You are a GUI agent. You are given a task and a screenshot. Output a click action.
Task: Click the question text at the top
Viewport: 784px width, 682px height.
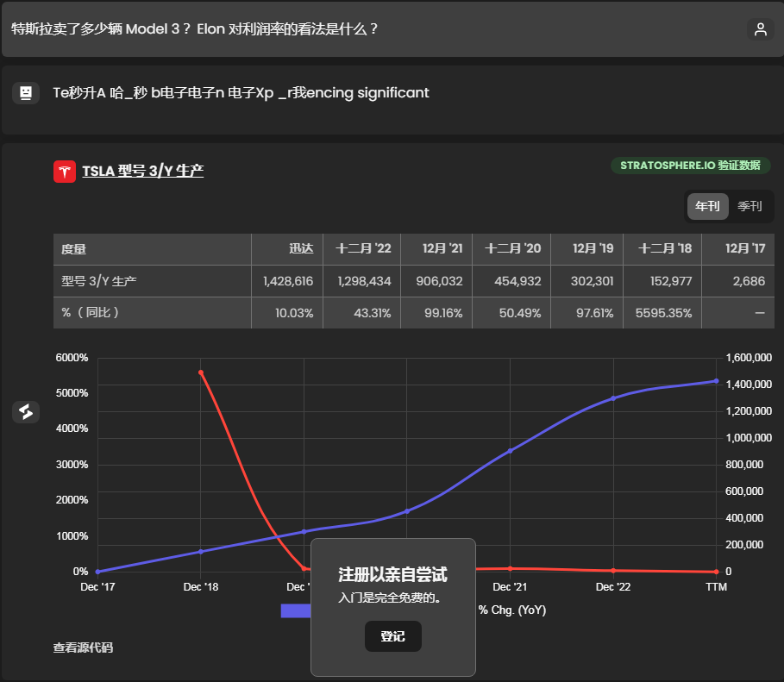pos(195,29)
